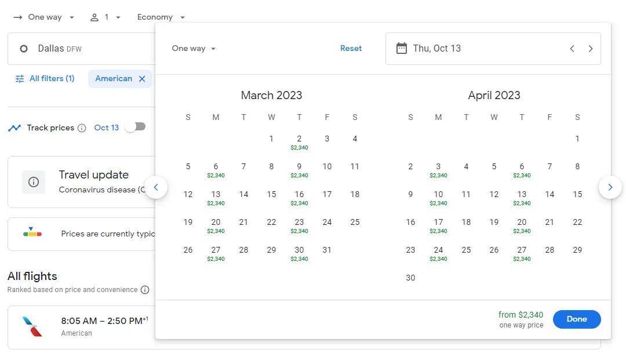Click the calendar icon in date field
626x364 pixels.
click(401, 49)
